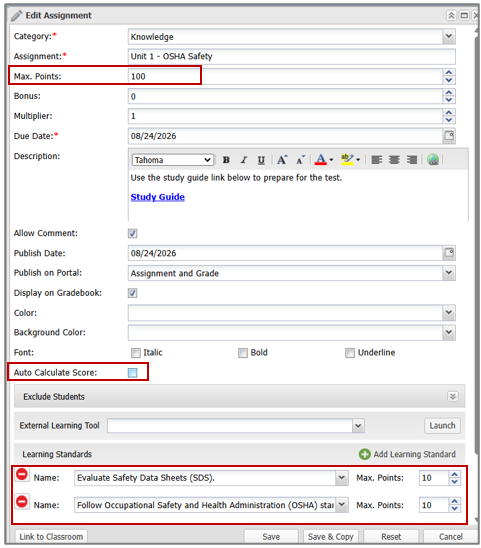Click the Save & Copy button

pyautogui.click(x=330, y=536)
